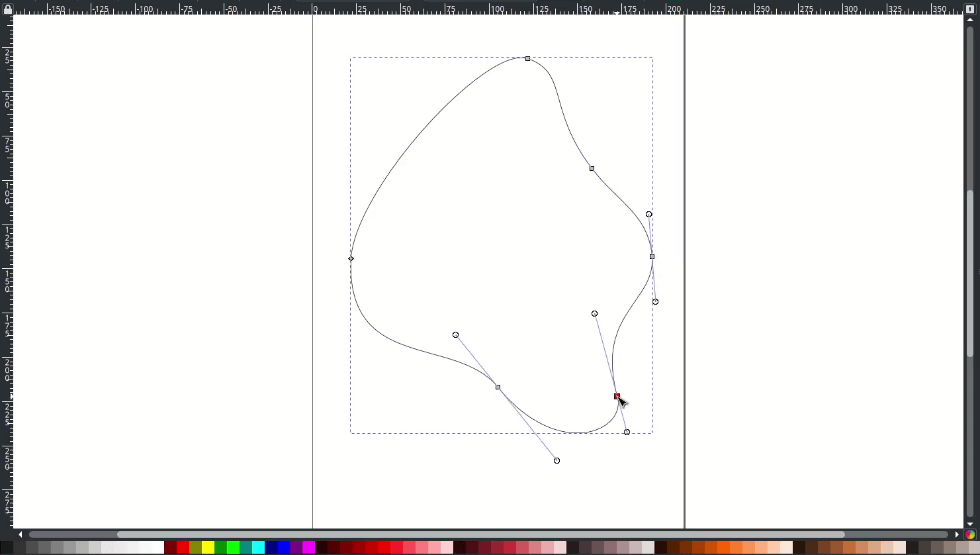Click the numbered page button above vertical scrollbar
Image resolution: width=980 pixels, height=555 pixels.
tap(970, 9)
